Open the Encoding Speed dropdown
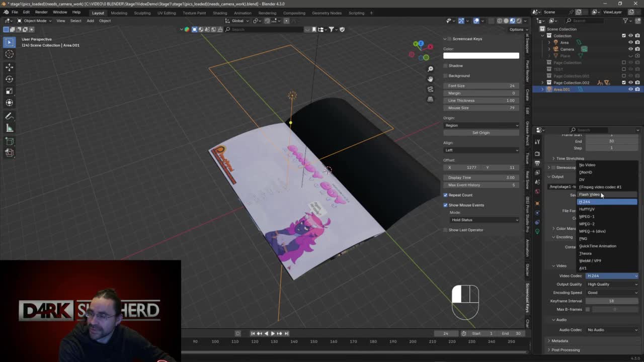This screenshot has height=362, width=644. 612,293
